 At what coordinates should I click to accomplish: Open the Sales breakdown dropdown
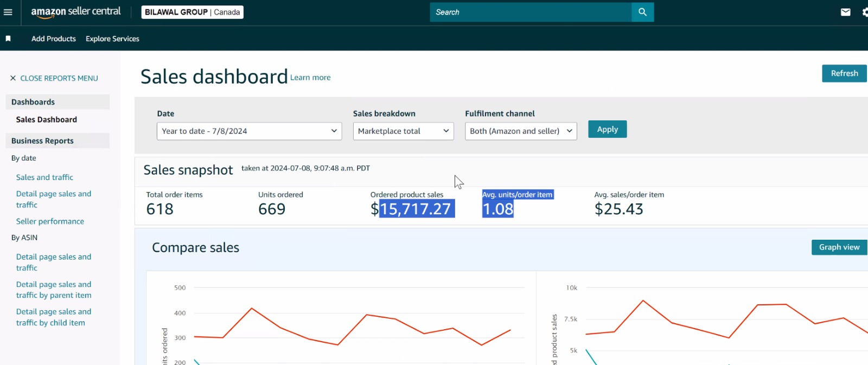(403, 131)
